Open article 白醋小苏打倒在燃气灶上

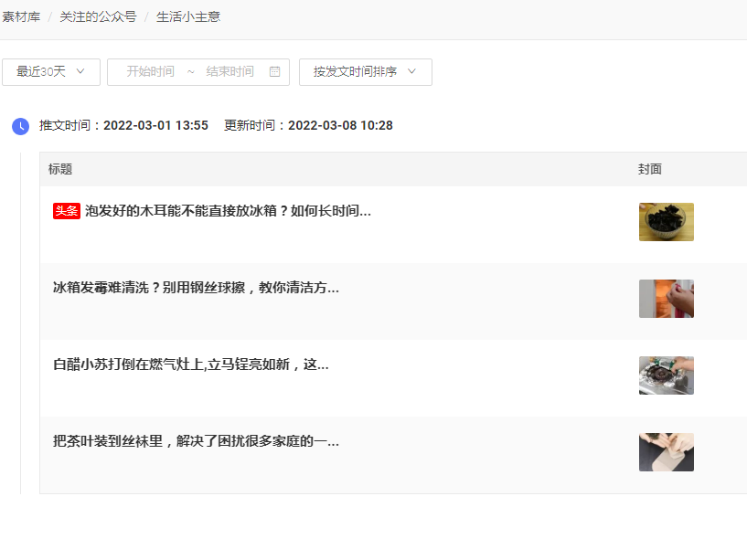(x=190, y=365)
